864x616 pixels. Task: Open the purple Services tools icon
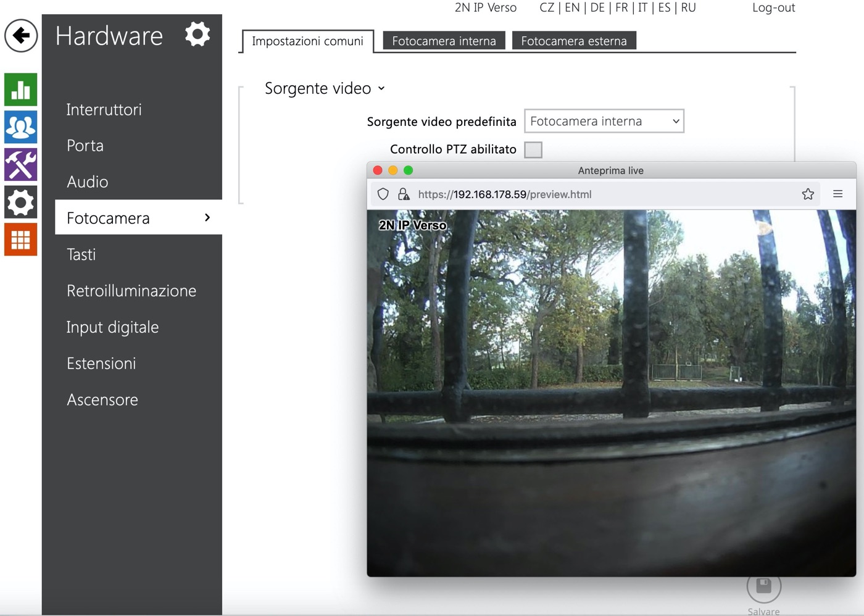click(21, 165)
